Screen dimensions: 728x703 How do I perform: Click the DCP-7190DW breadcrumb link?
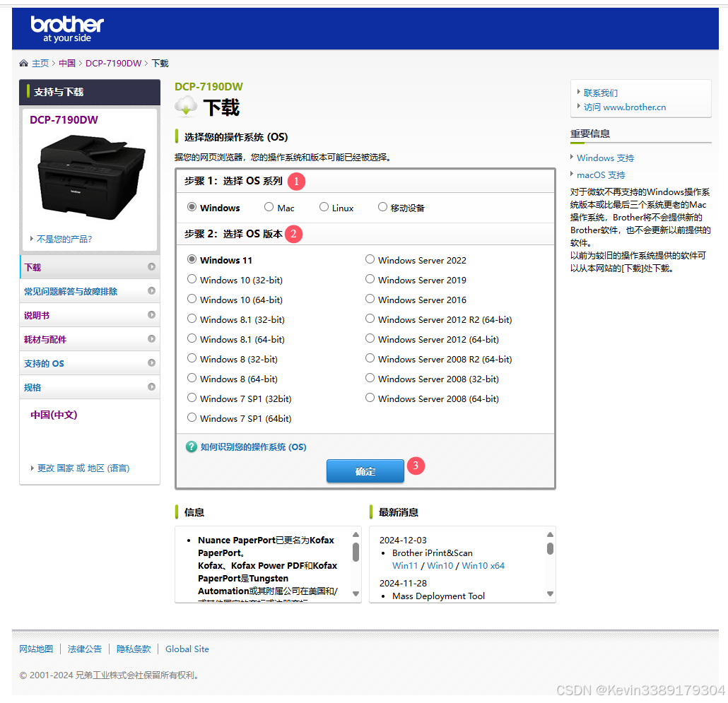[113, 63]
